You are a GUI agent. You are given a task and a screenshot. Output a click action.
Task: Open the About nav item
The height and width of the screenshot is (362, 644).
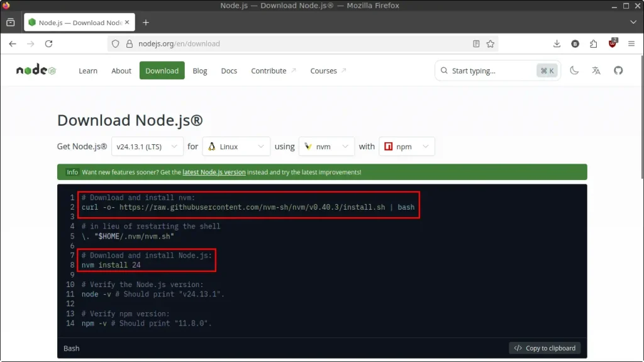point(121,71)
